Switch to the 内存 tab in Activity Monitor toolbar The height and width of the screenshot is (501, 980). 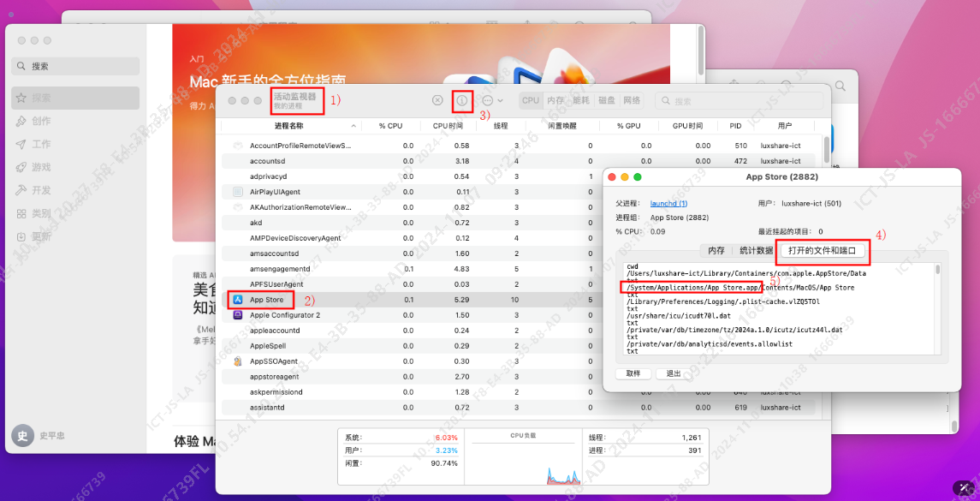[555, 100]
